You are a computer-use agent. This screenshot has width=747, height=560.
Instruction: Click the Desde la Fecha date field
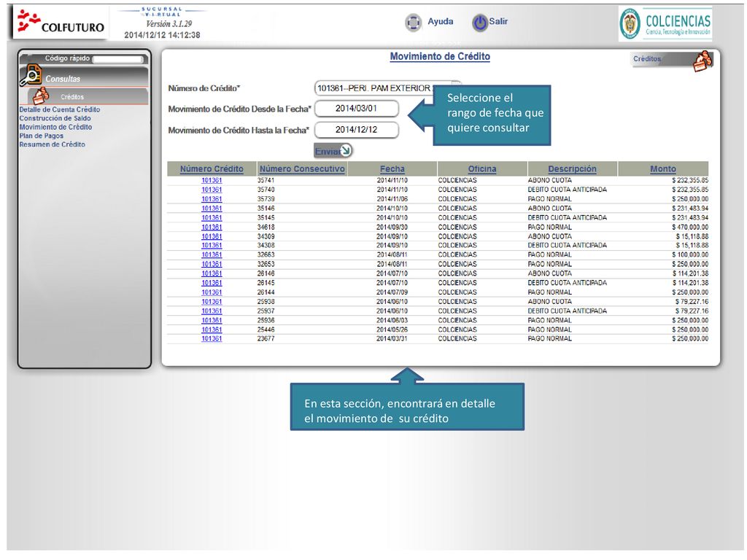356,109
